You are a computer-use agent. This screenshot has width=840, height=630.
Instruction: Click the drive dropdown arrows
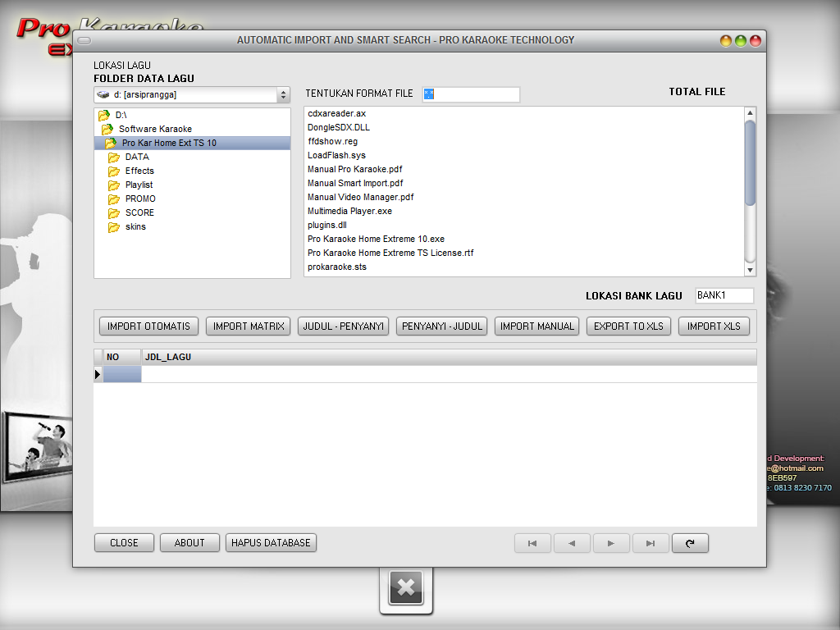[283, 95]
